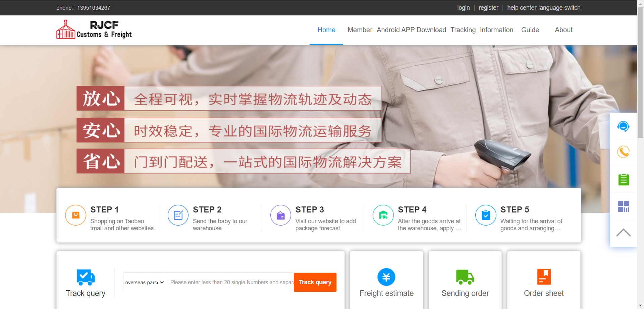Click the phone number 13951034267
Image resolution: width=644 pixels, height=309 pixels.
click(x=94, y=8)
